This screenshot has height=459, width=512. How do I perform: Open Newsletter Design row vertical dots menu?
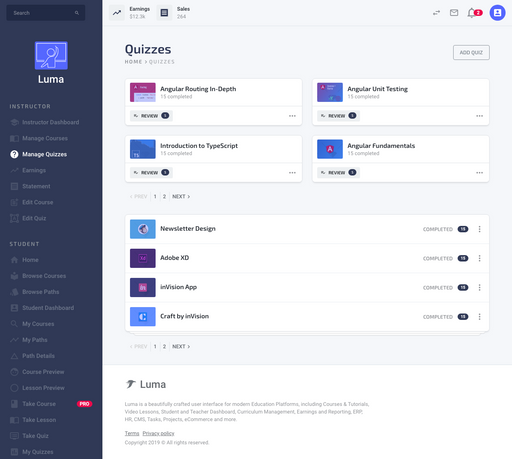(479, 229)
